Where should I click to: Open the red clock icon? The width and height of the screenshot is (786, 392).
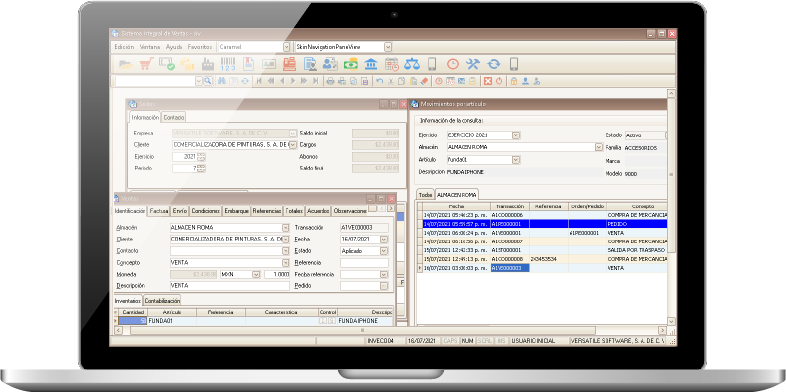(453, 64)
